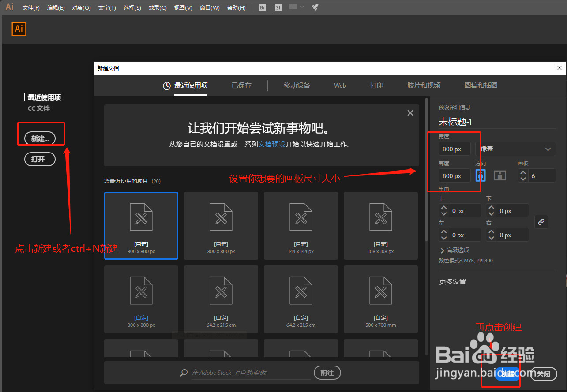Adjust the bottom (下) bleed stepper
Viewport: 567px width, 392px height.
tap(491, 211)
